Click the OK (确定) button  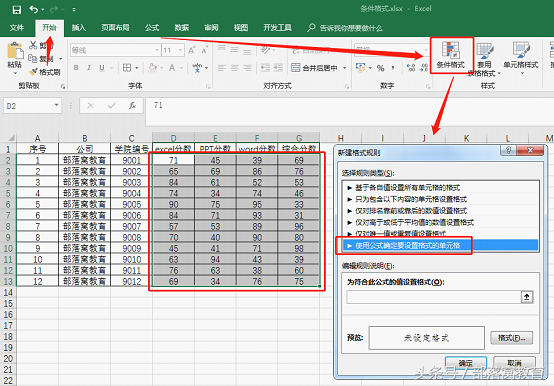pos(466,363)
